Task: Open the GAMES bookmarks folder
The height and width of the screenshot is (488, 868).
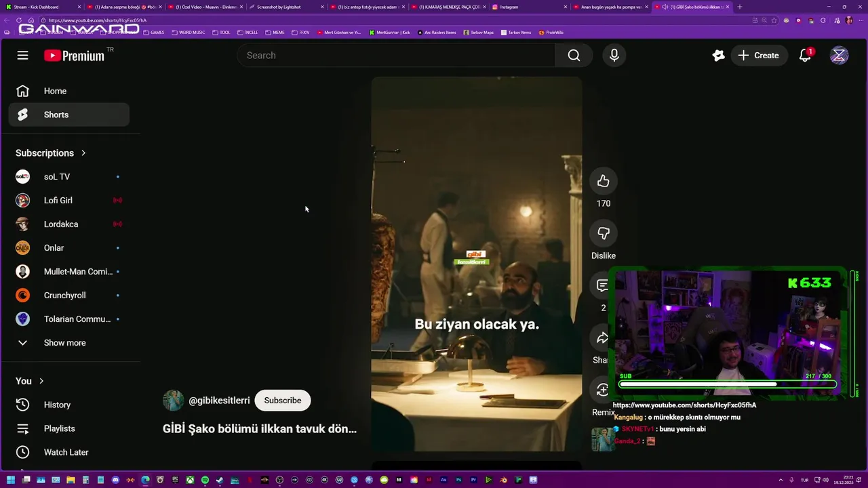Action: [153, 33]
